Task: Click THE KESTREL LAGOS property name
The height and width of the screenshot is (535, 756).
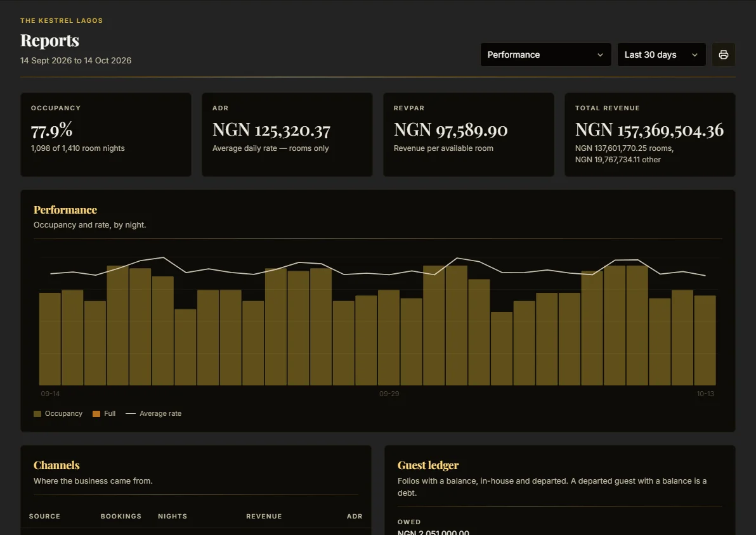Action: pyautogui.click(x=62, y=21)
